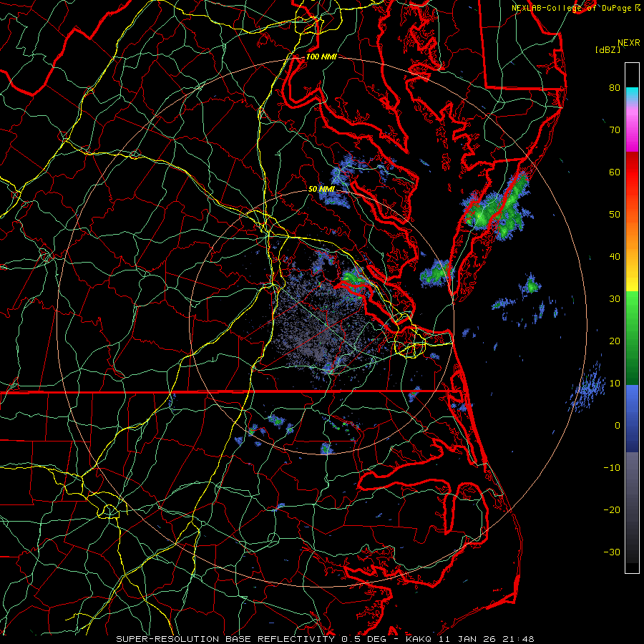The height and width of the screenshot is (644, 644).
Task: Click the 60 dBZ scale value
Action: coord(615,172)
